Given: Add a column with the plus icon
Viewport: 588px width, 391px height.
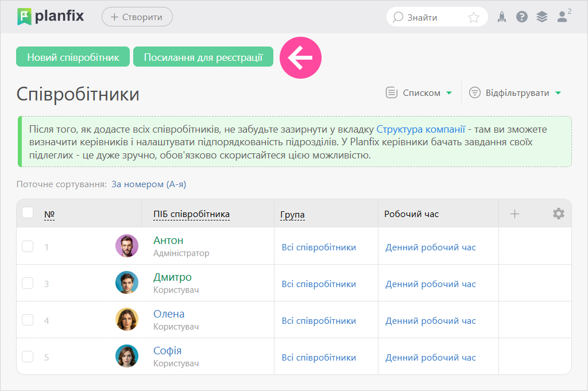Looking at the screenshot, I should tap(514, 214).
